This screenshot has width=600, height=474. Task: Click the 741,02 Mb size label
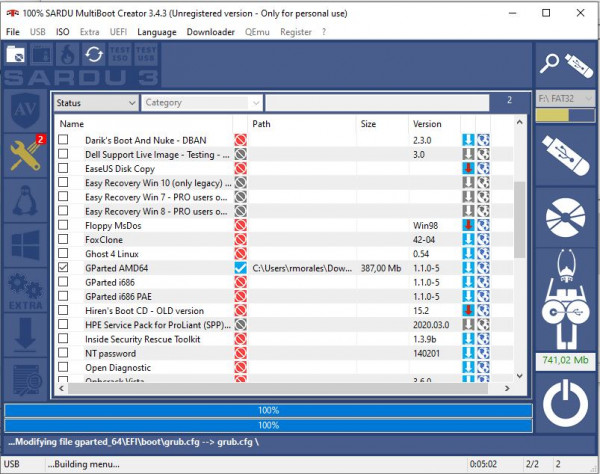pos(566,360)
